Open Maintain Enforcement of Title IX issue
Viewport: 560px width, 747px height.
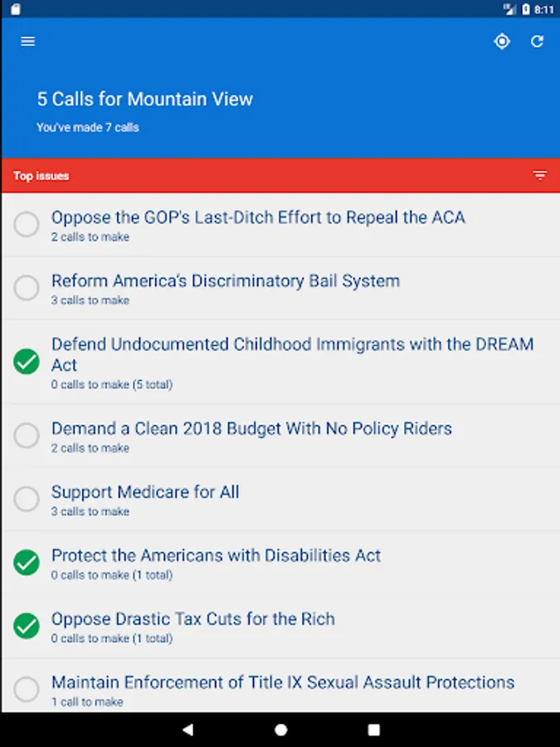tap(281, 686)
